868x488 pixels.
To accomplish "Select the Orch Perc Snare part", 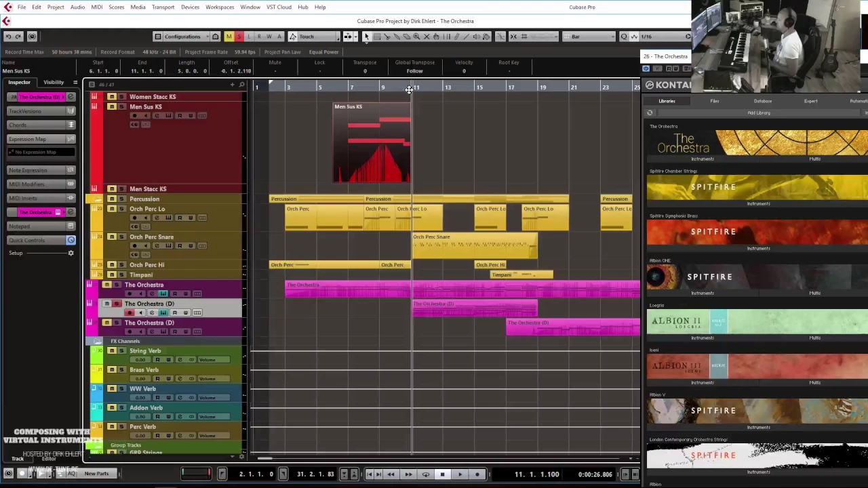I will (x=475, y=246).
